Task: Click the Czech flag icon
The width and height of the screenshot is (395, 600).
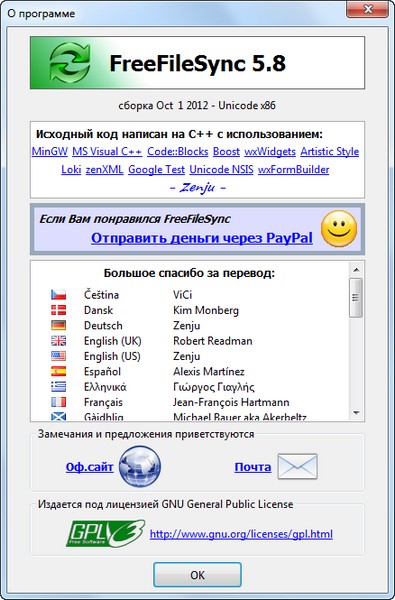Action: pos(59,295)
